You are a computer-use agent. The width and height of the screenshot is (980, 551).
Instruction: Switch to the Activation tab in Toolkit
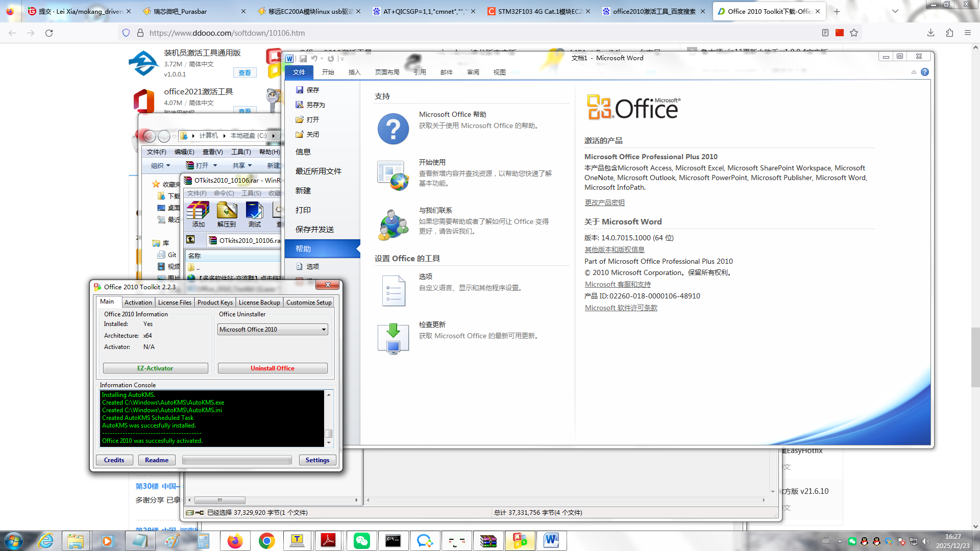138,303
